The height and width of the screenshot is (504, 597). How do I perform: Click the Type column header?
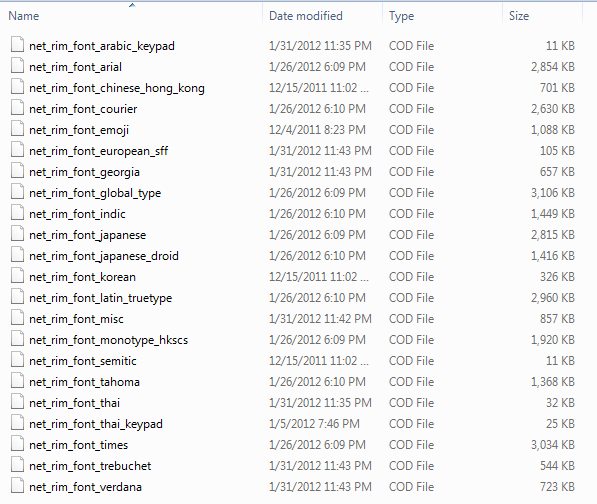[401, 16]
